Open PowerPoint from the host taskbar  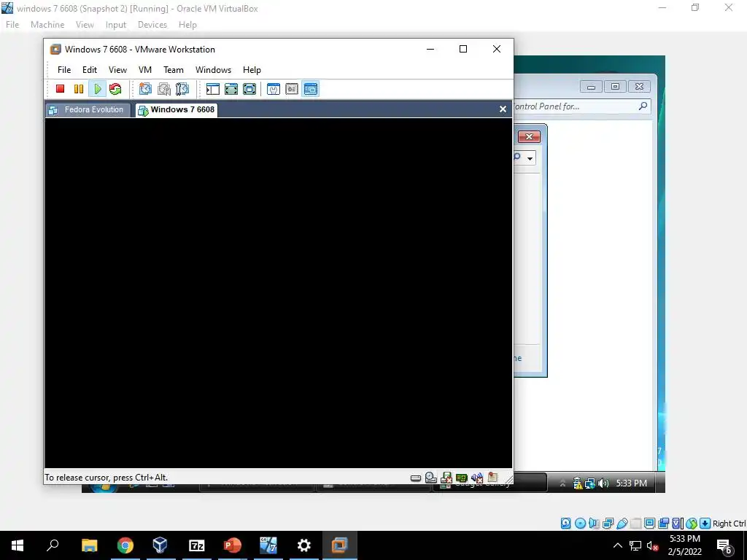point(232,545)
